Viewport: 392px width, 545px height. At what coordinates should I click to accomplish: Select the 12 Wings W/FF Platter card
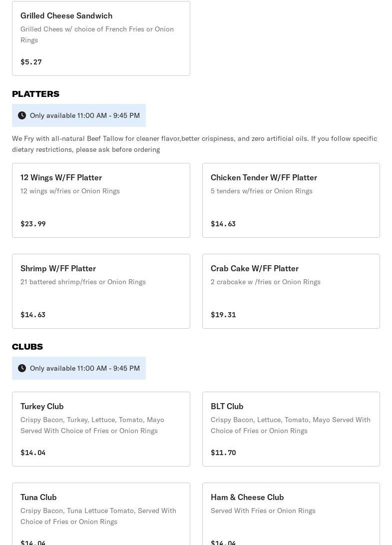pyautogui.click(x=101, y=200)
